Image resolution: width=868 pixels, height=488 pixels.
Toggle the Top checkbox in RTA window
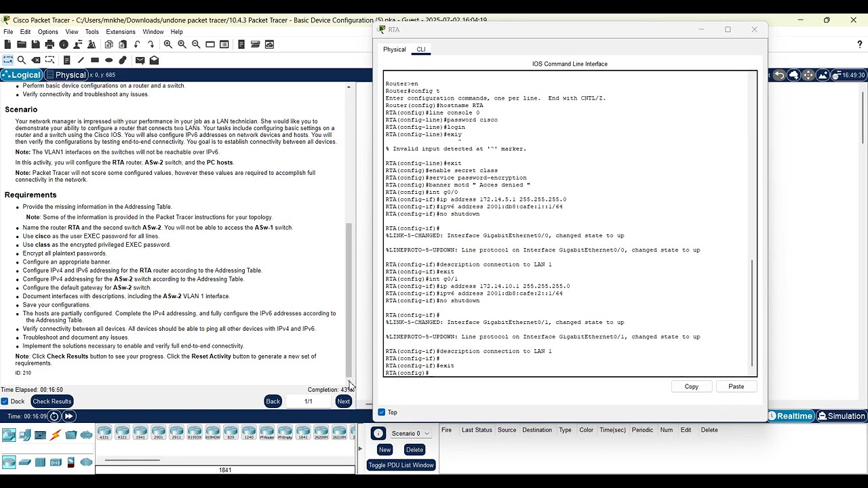pyautogui.click(x=381, y=412)
